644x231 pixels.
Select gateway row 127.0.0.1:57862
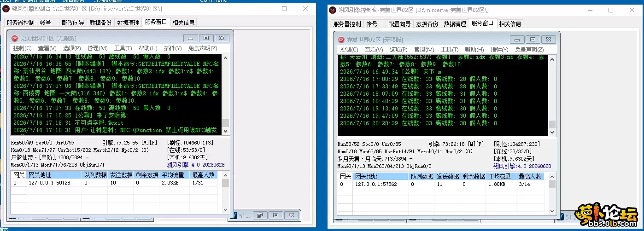[441, 184]
